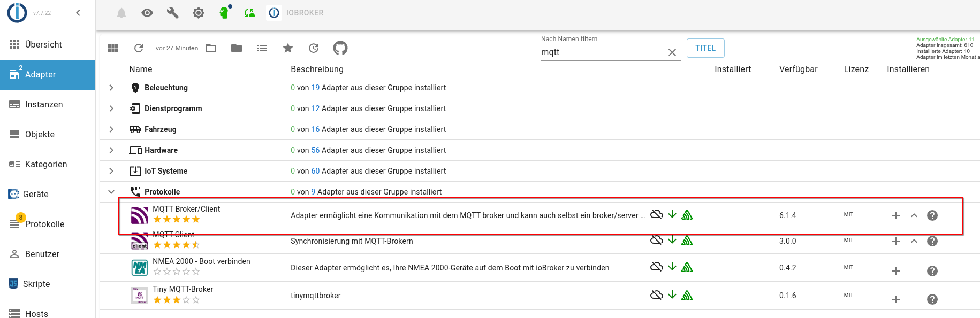The image size is (980, 318).
Task: Expand the Hardware group
Action: (111, 150)
